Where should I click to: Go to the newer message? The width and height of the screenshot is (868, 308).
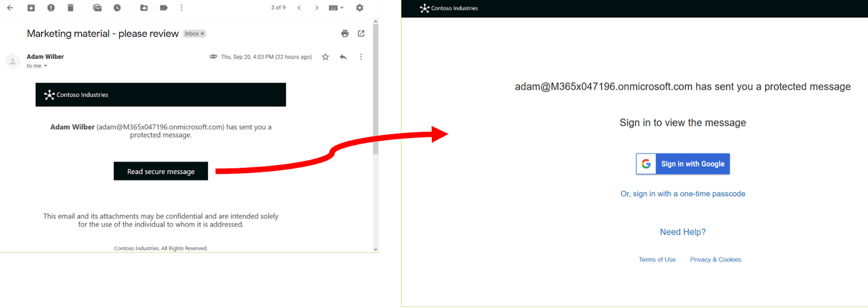click(299, 8)
